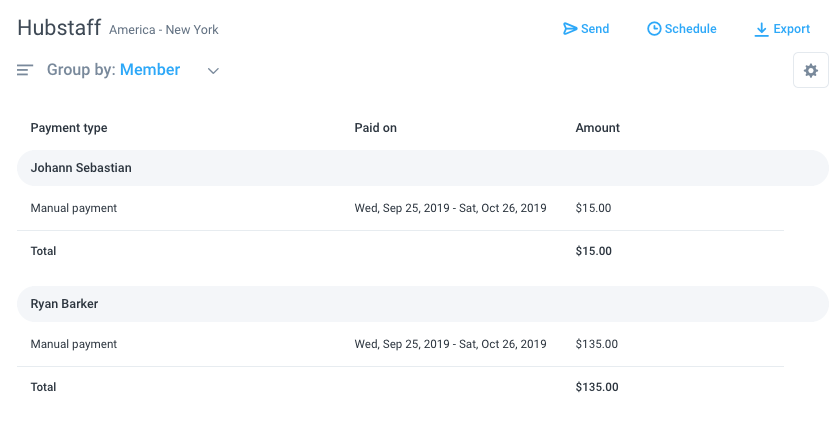Collapse the Johann Sebastian group row
Image resolution: width=839 pixels, height=439 pixels.
pyautogui.click(x=423, y=168)
